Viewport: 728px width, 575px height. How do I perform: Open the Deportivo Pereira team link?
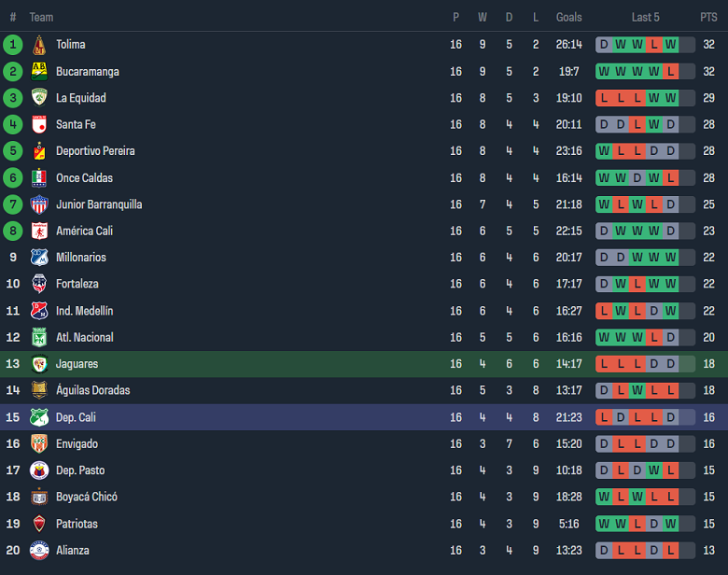point(95,151)
